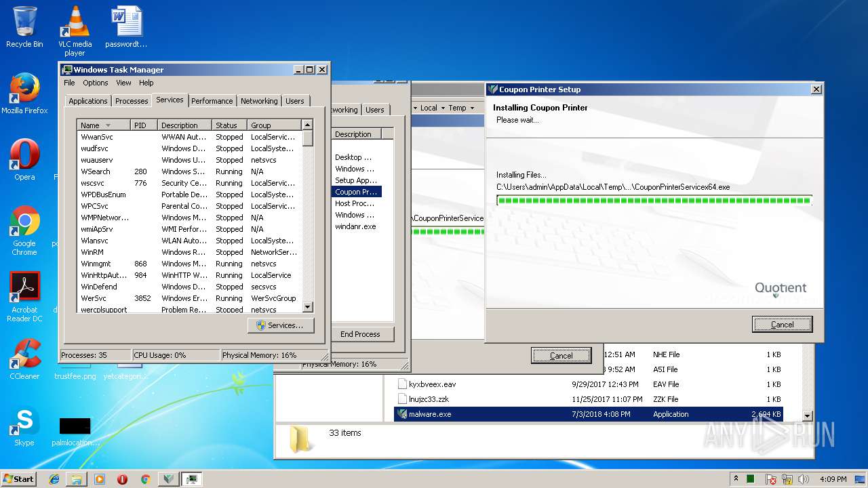This screenshot has height=488, width=868.
Task: Sort services by Description column header
Action: coord(185,125)
